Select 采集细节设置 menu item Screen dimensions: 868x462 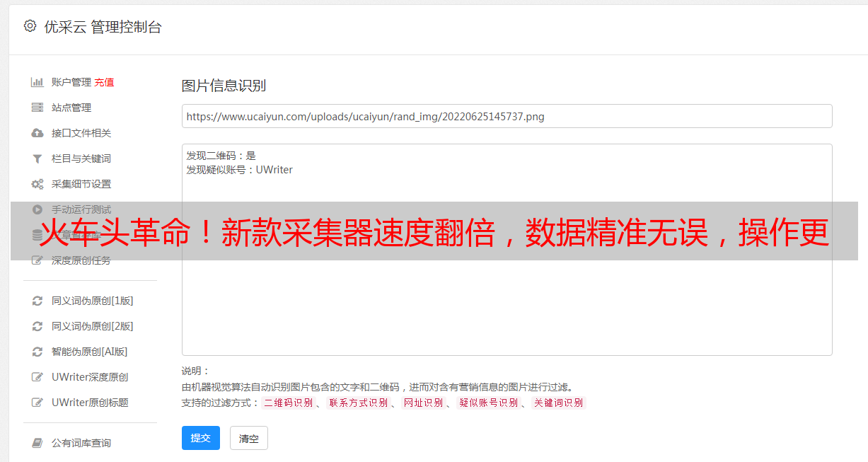81,184
